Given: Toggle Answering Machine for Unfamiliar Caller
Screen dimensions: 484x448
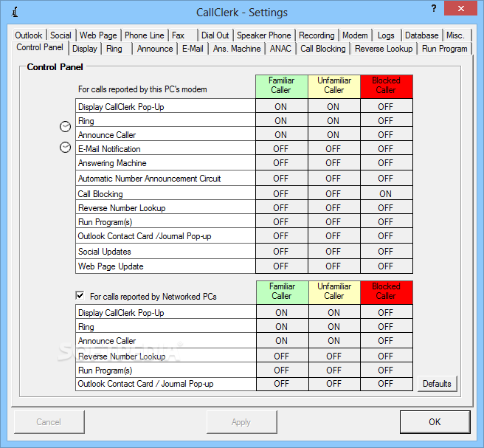Looking at the screenshot, I should tap(334, 162).
